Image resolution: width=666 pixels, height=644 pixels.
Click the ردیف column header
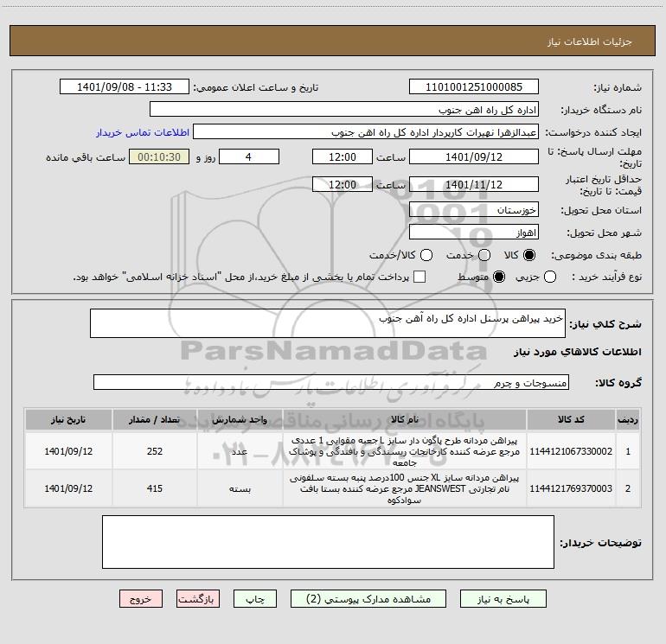628,419
